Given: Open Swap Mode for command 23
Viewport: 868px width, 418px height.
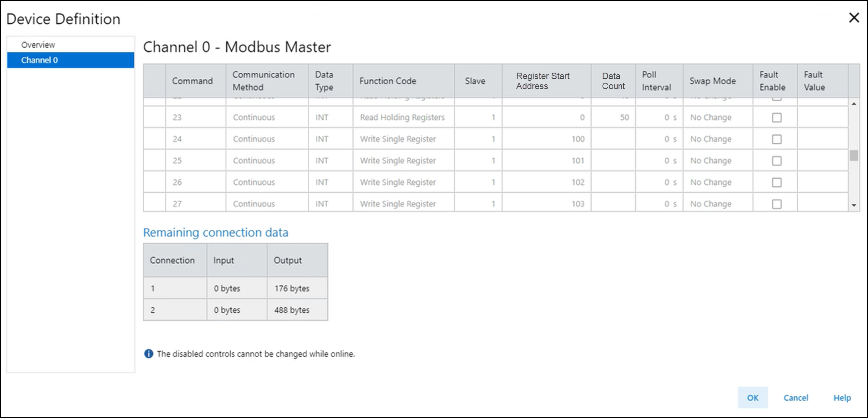Looking at the screenshot, I should pyautogui.click(x=717, y=118).
